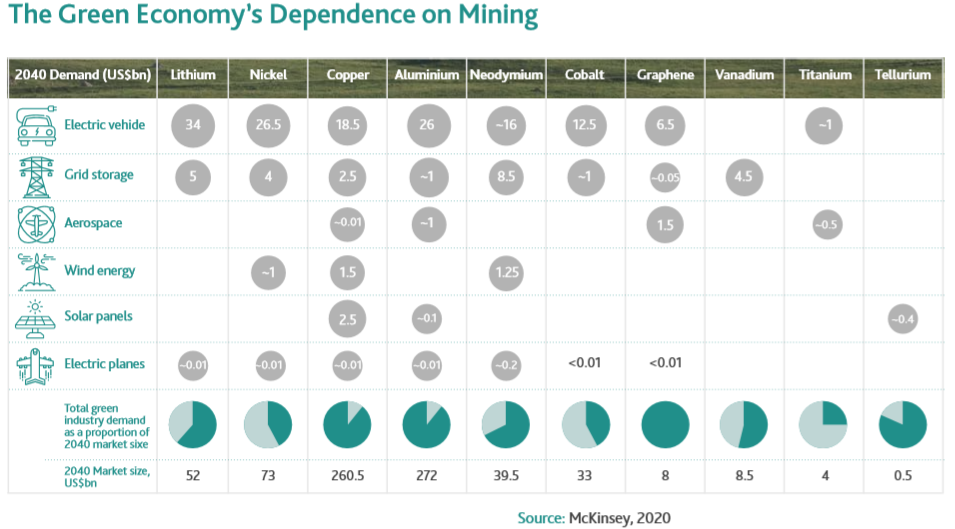The width and height of the screenshot is (955, 529).
Task: Select the Aerospace row icon
Action: 36,223
